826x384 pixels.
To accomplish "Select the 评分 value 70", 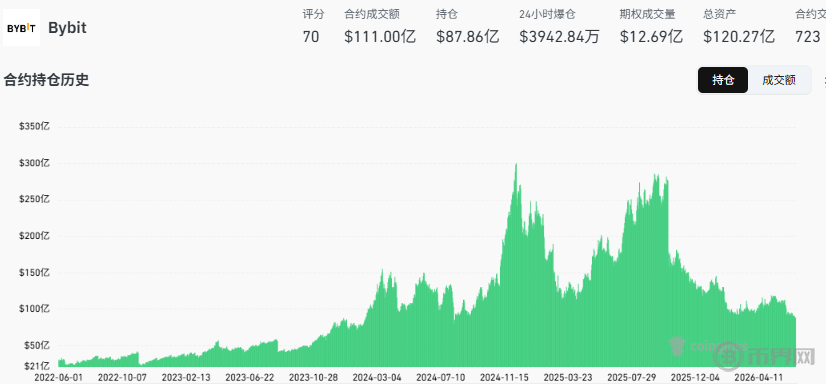I will (311, 37).
